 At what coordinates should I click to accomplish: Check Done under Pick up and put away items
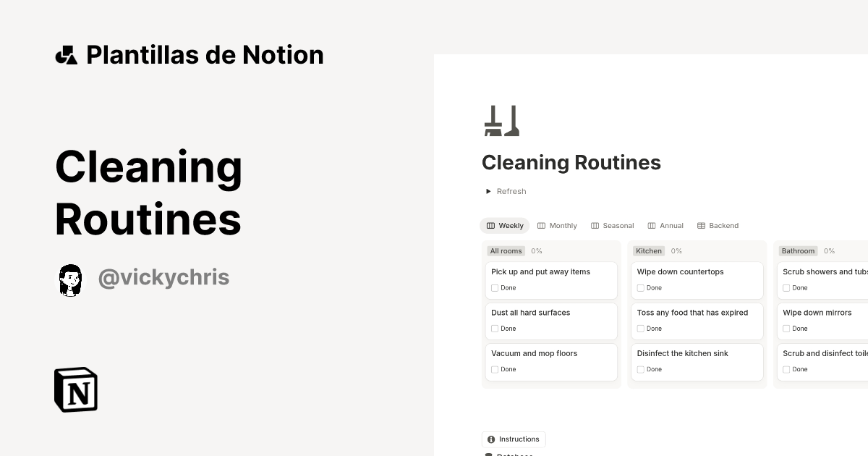(495, 287)
